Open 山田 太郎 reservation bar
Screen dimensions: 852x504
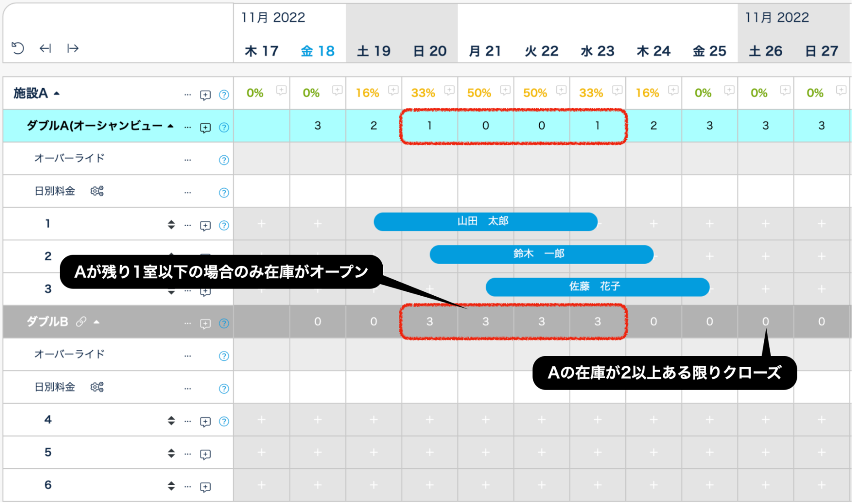tap(485, 222)
